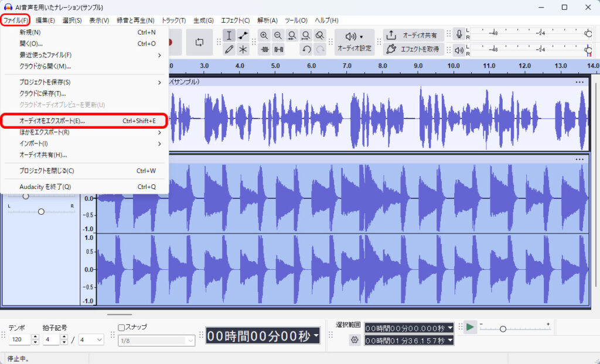Open selection end time format dropdown

[450, 340]
